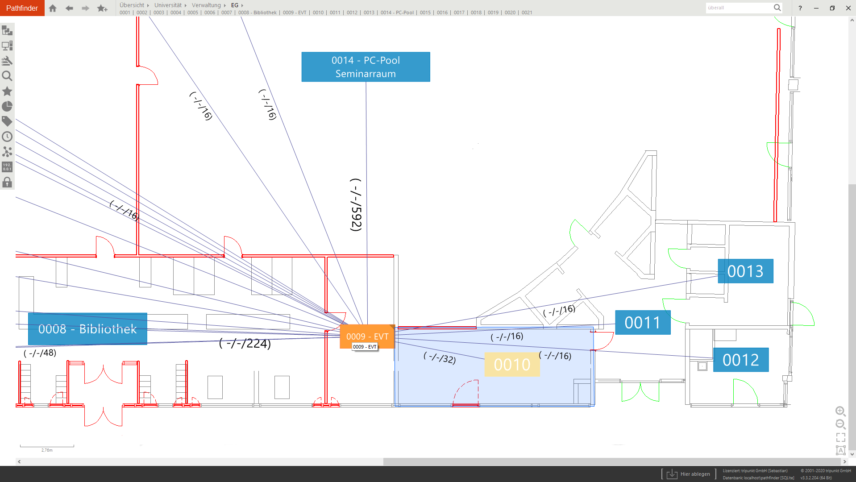Click the Home icon in top toolbar
The width and height of the screenshot is (856, 482).
(53, 8)
